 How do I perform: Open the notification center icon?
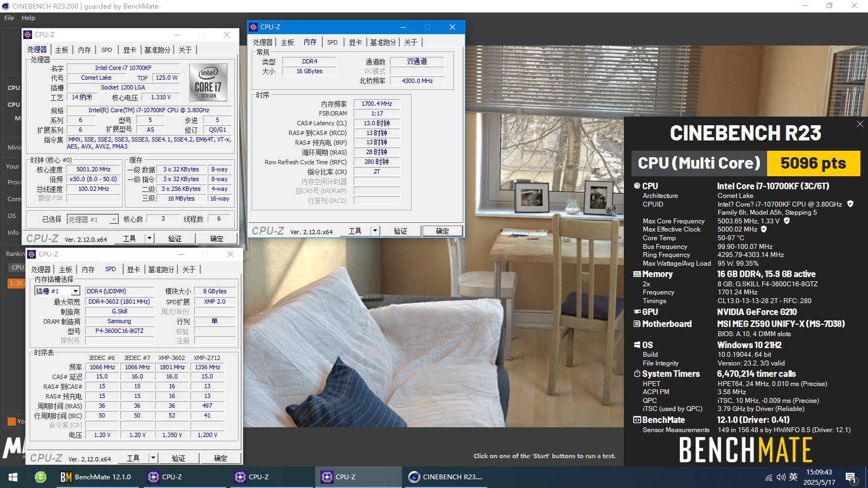[851, 478]
